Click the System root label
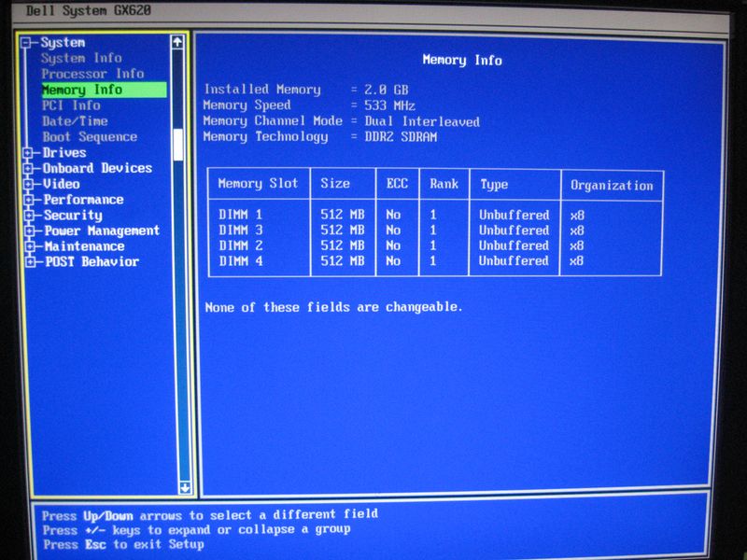 pyautogui.click(x=63, y=42)
